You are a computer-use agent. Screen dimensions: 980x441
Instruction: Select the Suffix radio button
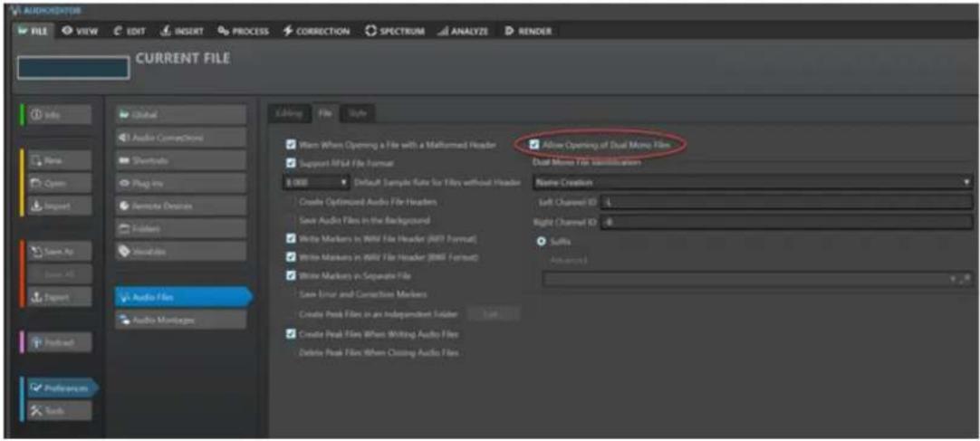pyautogui.click(x=542, y=241)
